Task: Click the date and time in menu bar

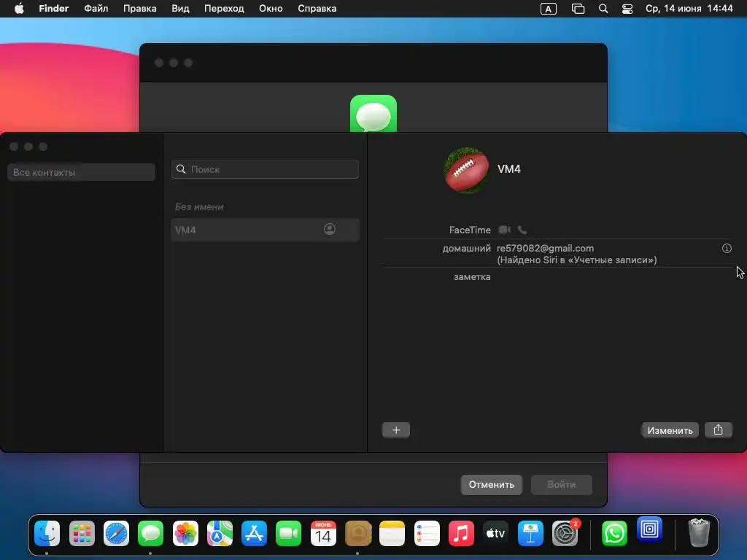Action: coord(689,9)
